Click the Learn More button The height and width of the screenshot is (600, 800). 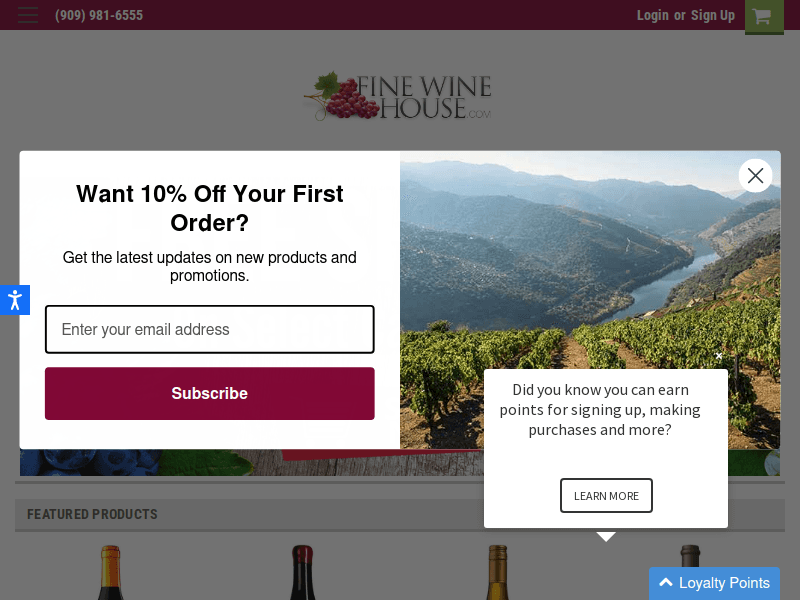click(606, 496)
